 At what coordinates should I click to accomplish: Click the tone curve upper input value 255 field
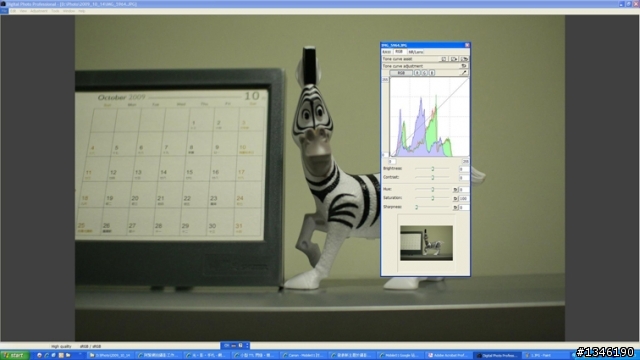[x=465, y=162]
